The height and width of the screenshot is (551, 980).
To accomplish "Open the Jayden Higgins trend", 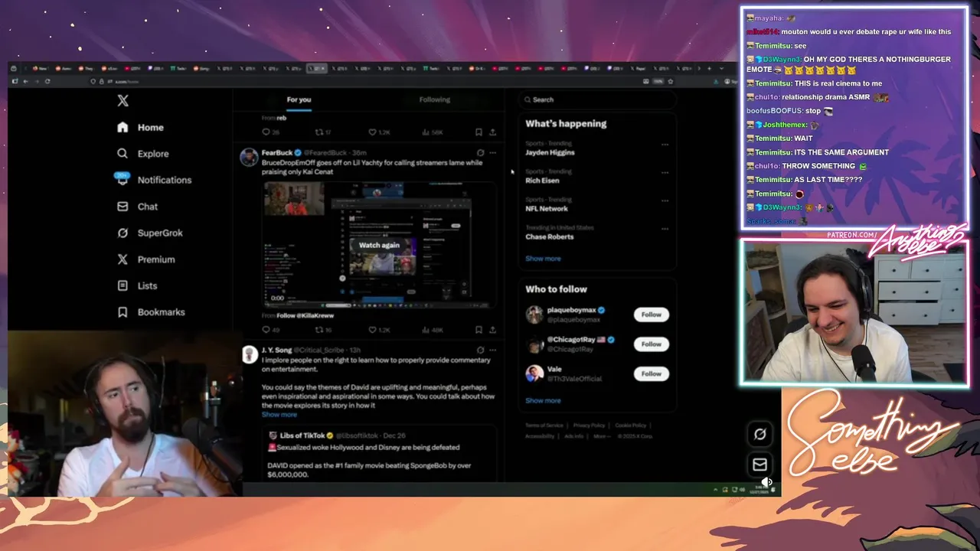I will click(550, 152).
